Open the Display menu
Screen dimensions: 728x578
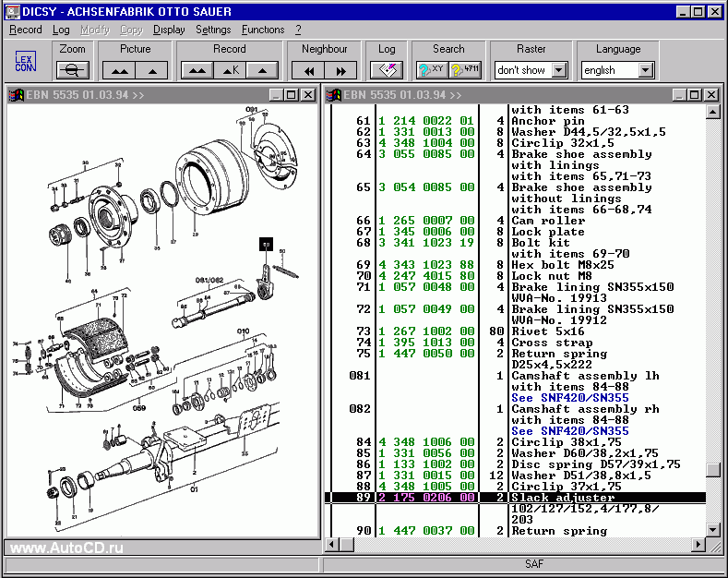(169, 30)
